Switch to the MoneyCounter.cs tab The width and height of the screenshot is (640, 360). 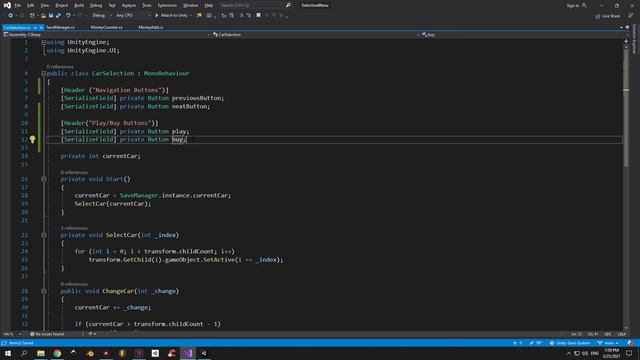107,27
